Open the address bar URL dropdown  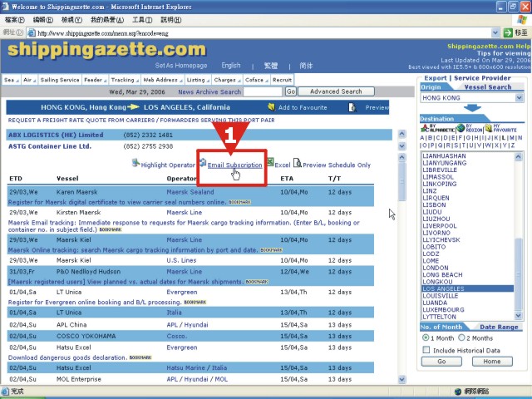pos(495,32)
